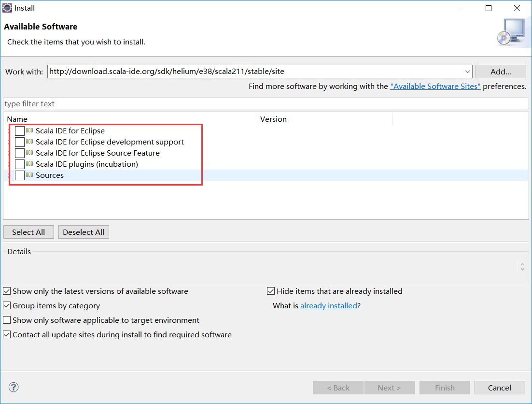Select Scala IDE for Eclipse Source Feature text
The width and height of the screenshot is (532, 404).
click(98, 153)
